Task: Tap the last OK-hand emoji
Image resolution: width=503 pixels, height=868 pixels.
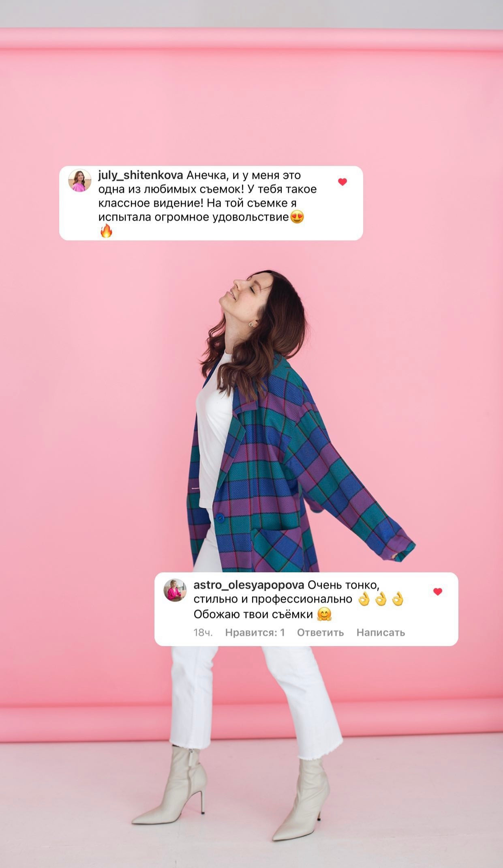Action: click(x=398, y=599)
